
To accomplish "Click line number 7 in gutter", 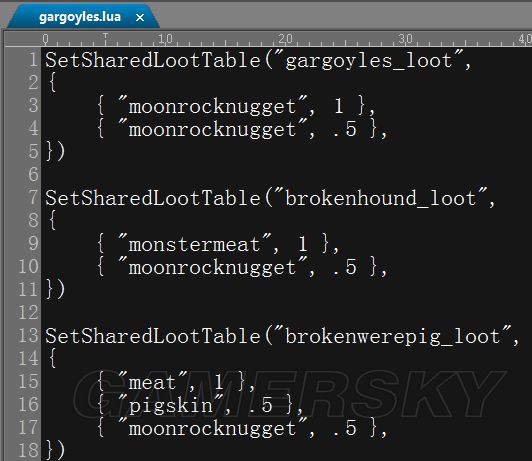I will [33, 197].
